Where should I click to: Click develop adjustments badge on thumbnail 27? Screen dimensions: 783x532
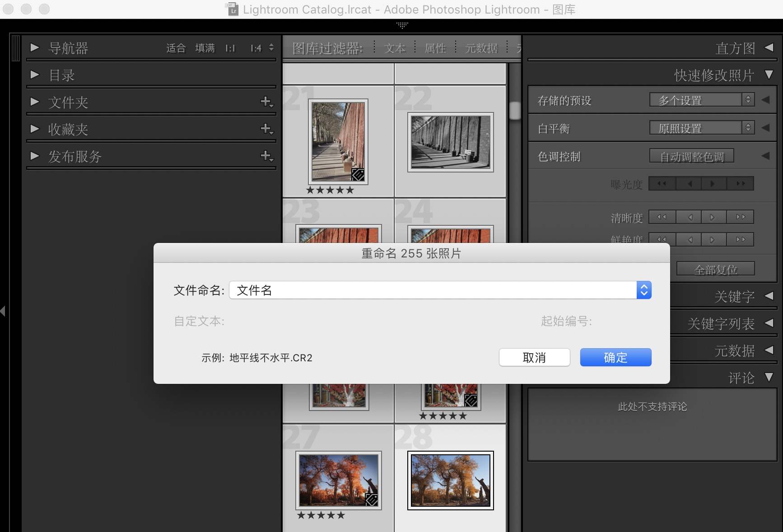coord(371,499)
